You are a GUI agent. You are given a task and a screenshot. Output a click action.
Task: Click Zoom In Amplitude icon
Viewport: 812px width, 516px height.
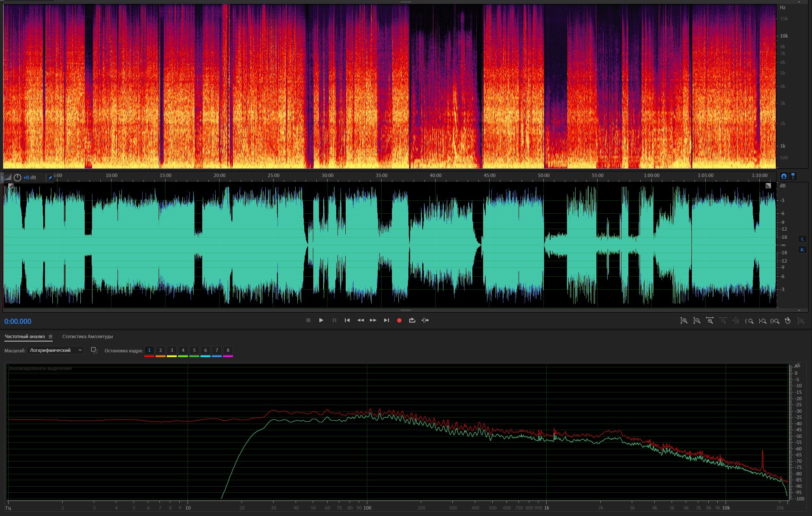[x=684, y=321]
